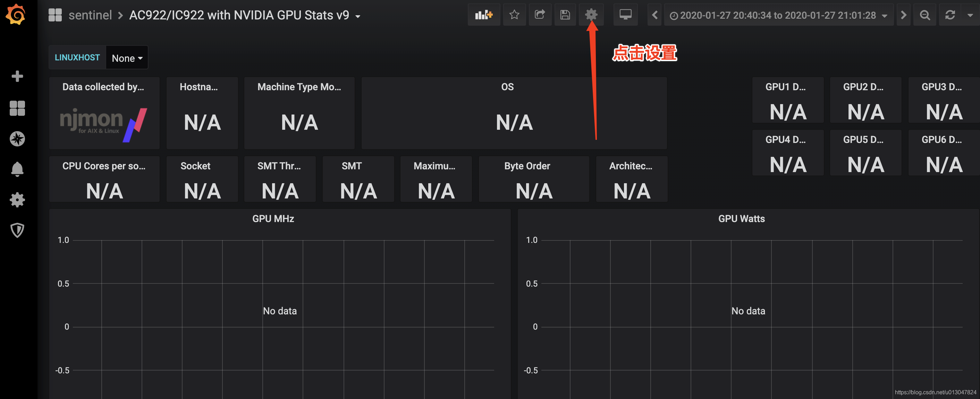Open Explore compass icon in sidebar
This screenshot has width=980, height=399.
coord(17,139)
